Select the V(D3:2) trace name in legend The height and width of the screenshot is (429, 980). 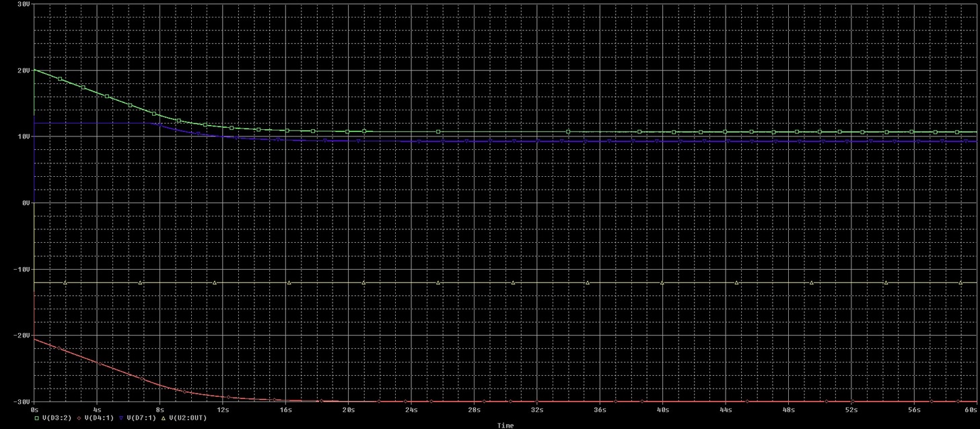point(57,418)
